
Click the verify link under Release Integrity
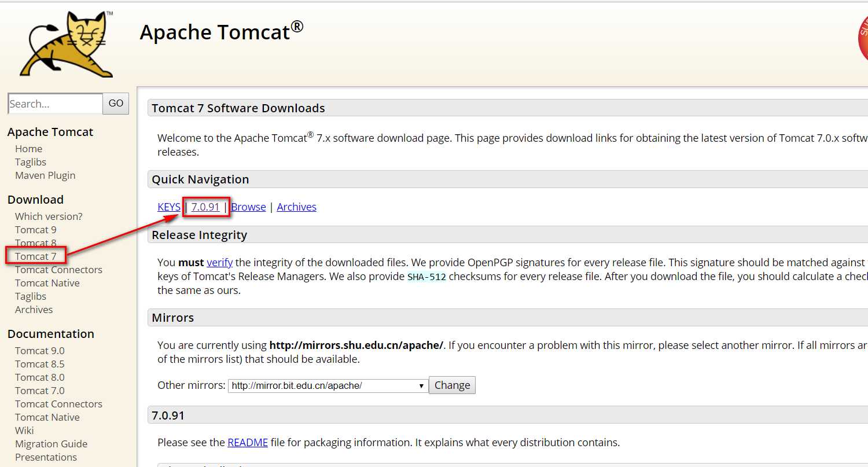point(219,262)
